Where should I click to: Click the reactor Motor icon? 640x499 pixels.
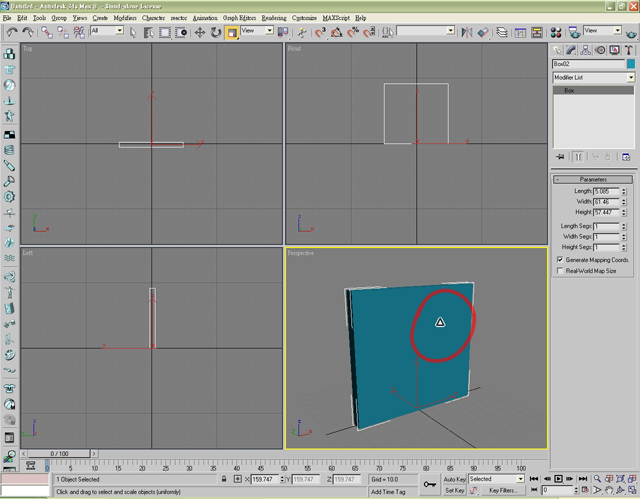9,197
